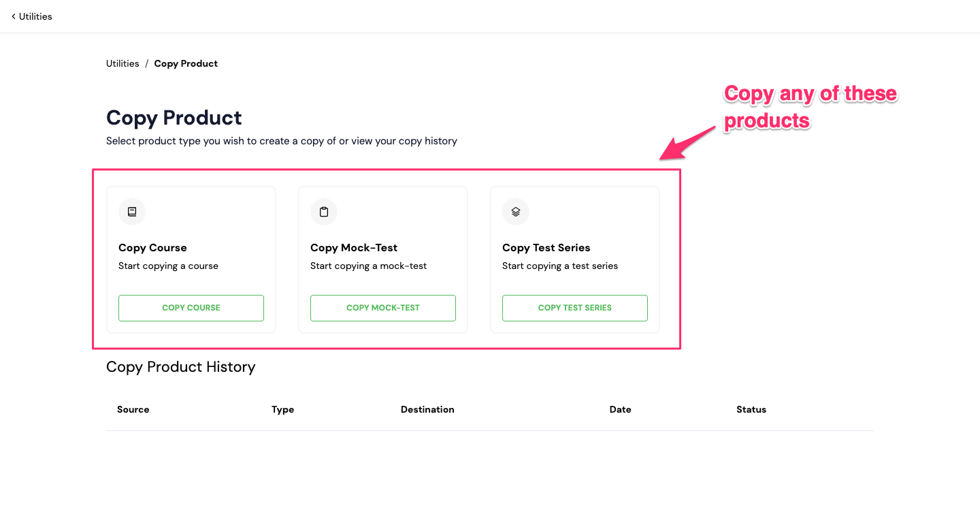980x508 pixels.
Task: Select the COPY TEST SERIES button
Action: [575, 308]
